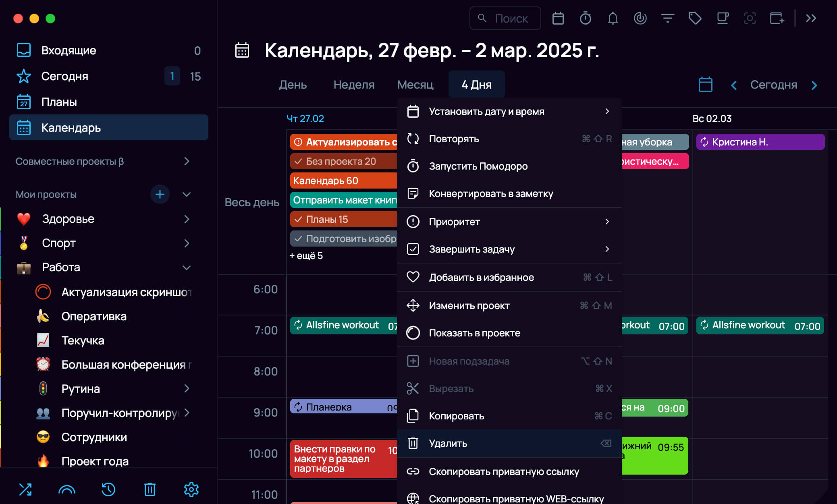The height and width of the screenshot is (504, 837).
Task: Open history clock icon in bottom bar
Action: point(108,489)
